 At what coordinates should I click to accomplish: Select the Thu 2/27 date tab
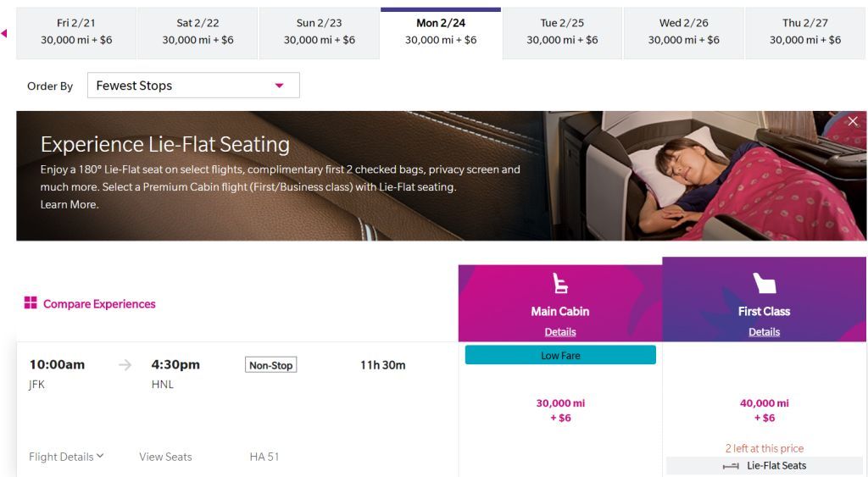(805, 33)
